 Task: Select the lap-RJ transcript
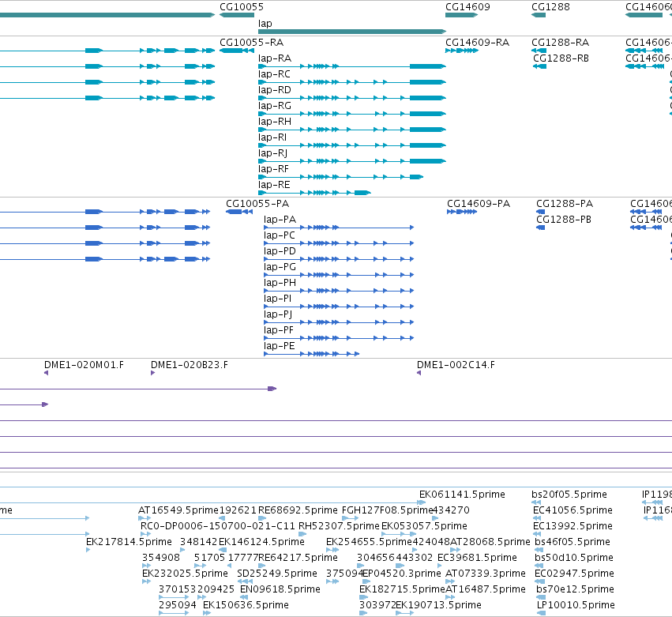(x=352, y=161)
